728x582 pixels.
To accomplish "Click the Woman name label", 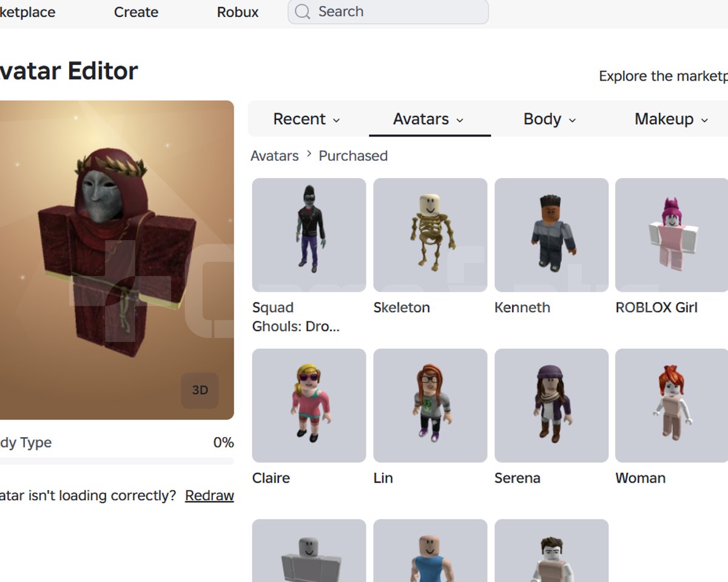I will click(x=641, y=478).
